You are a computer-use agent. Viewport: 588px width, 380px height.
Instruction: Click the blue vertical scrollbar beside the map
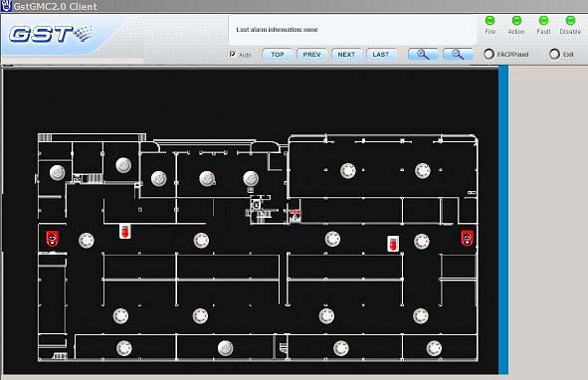(503, 220)
